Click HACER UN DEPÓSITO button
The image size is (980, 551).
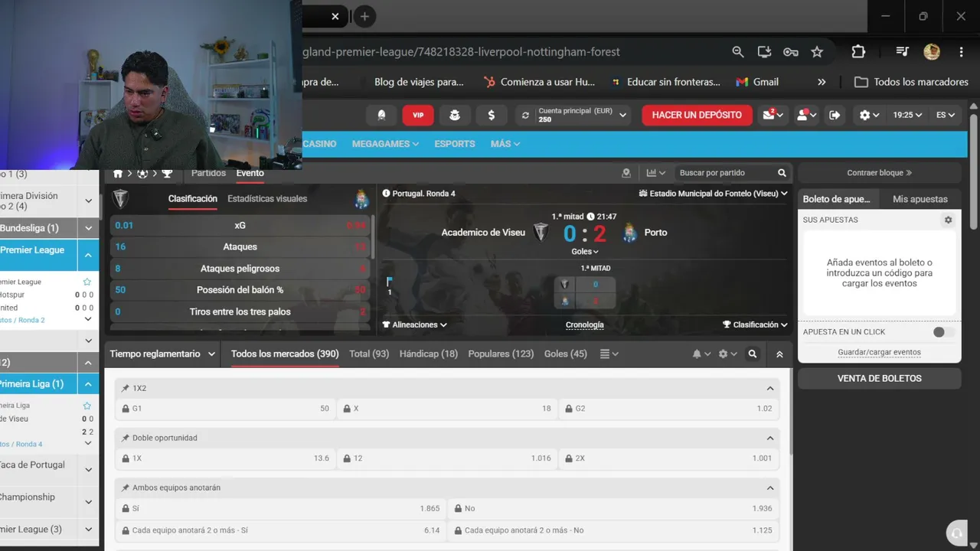coord(697,115)
